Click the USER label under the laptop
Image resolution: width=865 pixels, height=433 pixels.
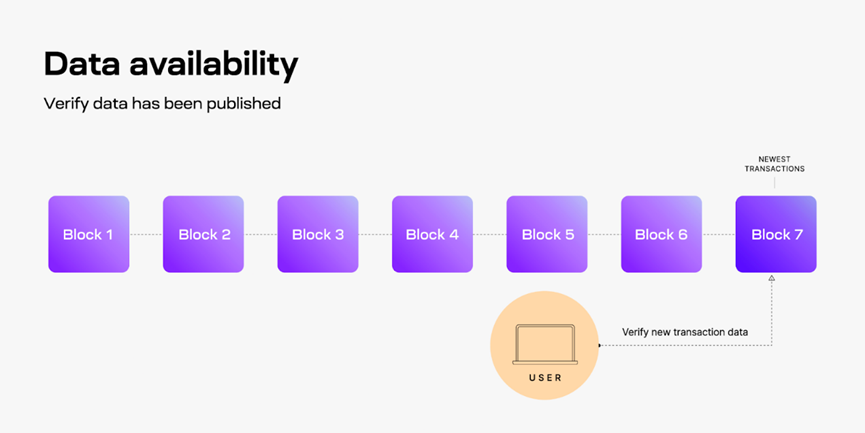545,378
